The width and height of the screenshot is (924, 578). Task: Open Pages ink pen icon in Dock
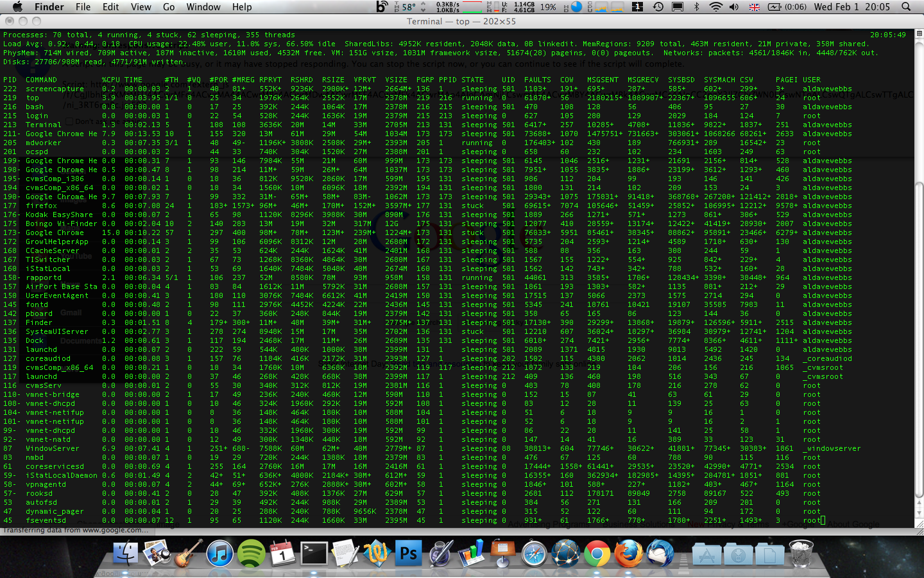point(440,554)
